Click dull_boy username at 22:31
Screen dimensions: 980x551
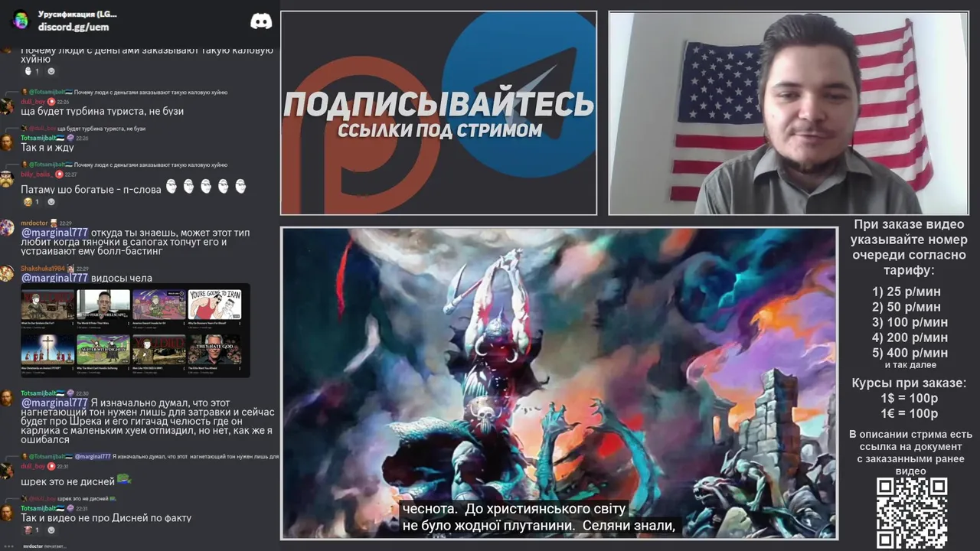click(x=33, y=466)
